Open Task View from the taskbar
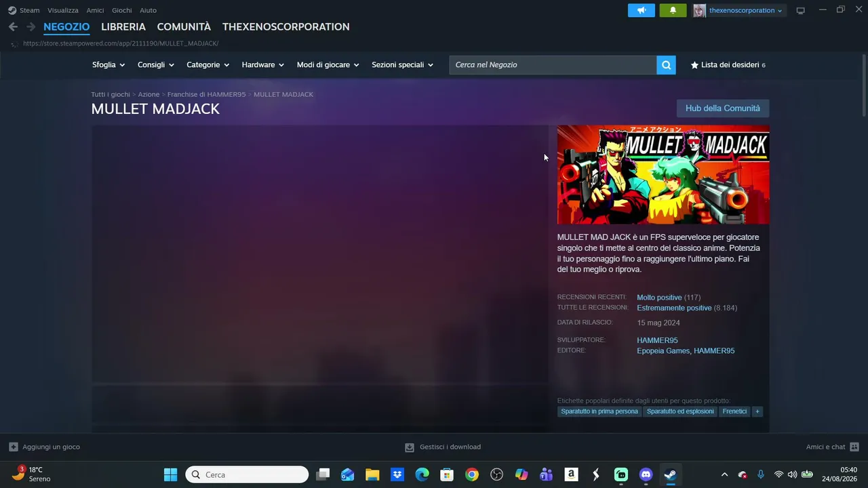Image resolution: width=868 pixels, height=488 pixels. coord(323,474)
